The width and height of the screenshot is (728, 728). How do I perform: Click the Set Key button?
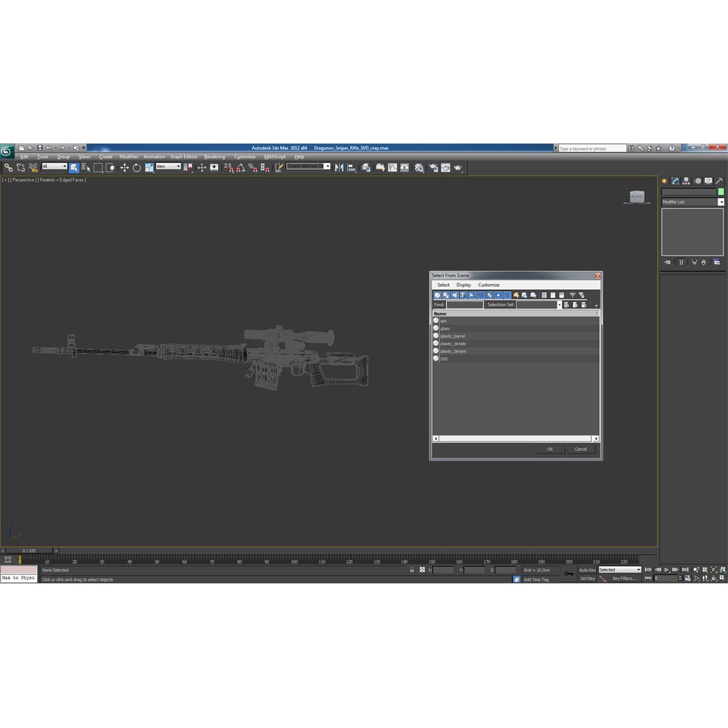[587, 578]
